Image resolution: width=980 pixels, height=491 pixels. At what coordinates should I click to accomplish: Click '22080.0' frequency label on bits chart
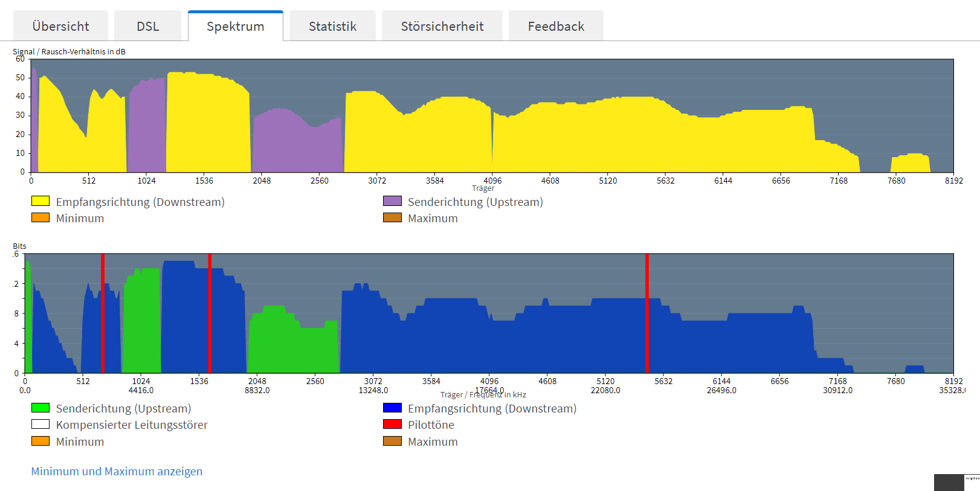coord(605,390)
